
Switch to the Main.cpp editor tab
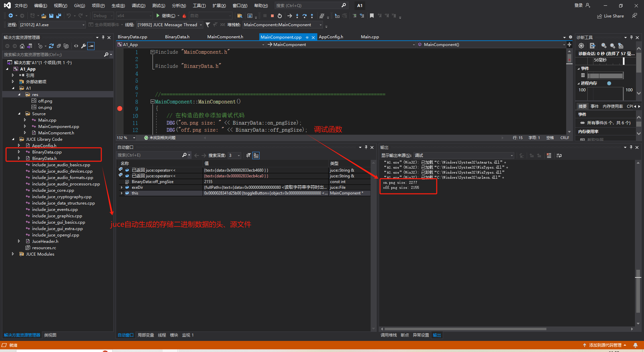pyautogui.click(x=370, y=37)
